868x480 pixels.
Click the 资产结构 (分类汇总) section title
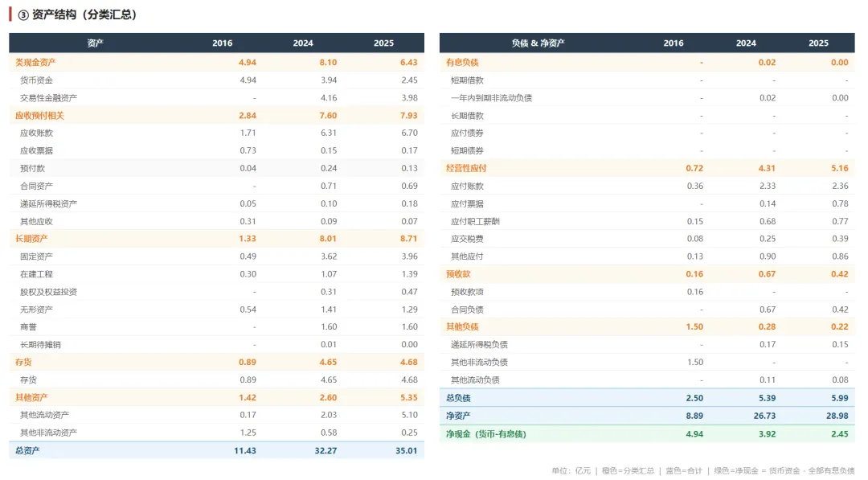[84, 14]
